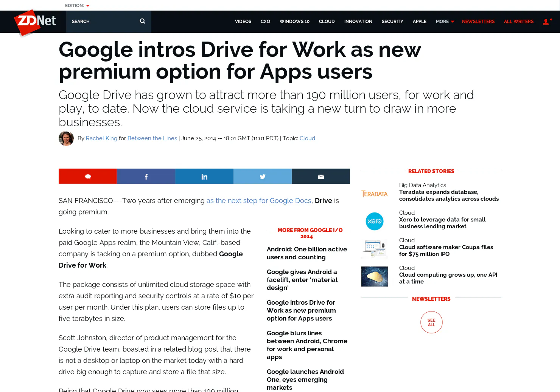This screenshot has height=392, width=560.
Task: Click the ZDNet logo
Action: click(x=35, y=22)
